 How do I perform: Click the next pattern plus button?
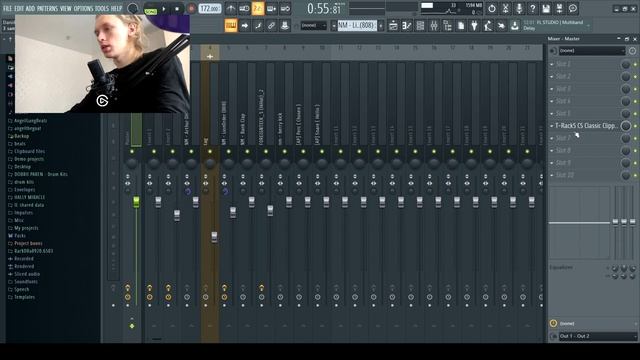[x=381, y=25]
